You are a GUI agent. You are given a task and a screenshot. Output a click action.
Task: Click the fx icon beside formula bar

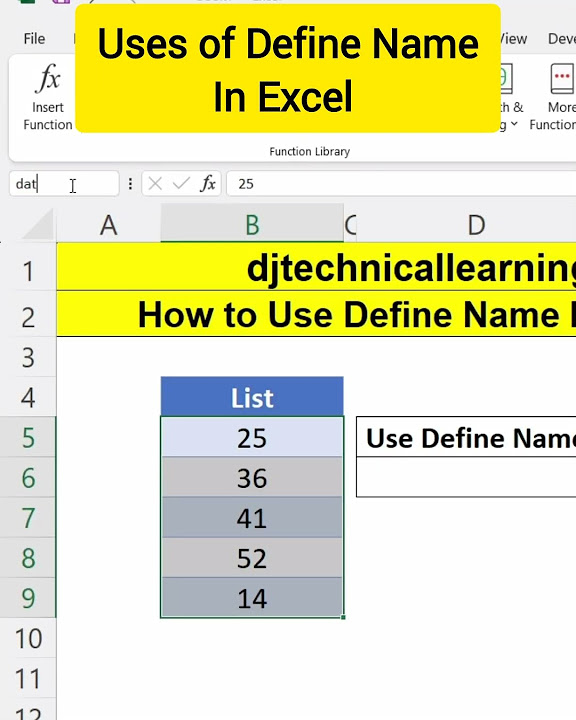[208, 184]
